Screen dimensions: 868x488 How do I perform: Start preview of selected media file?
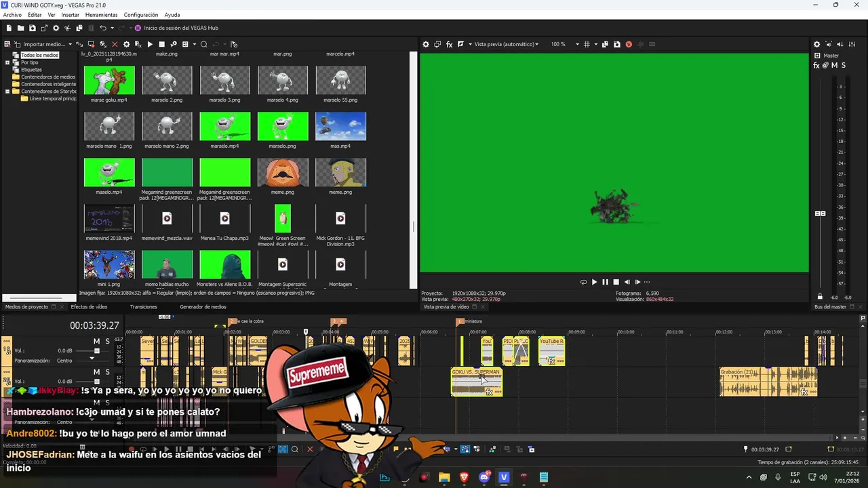(x=150, y=44)
